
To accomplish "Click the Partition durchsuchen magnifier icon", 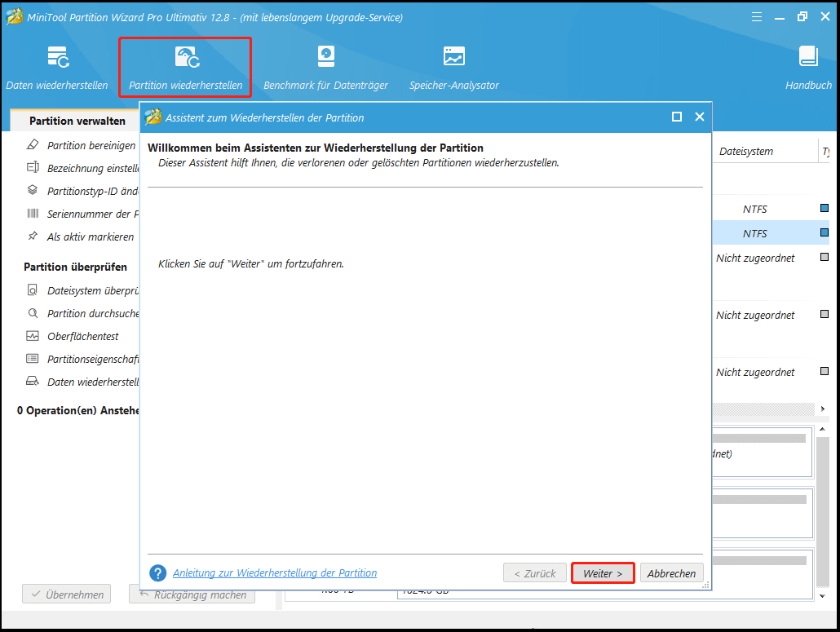I will click(33, 313).
